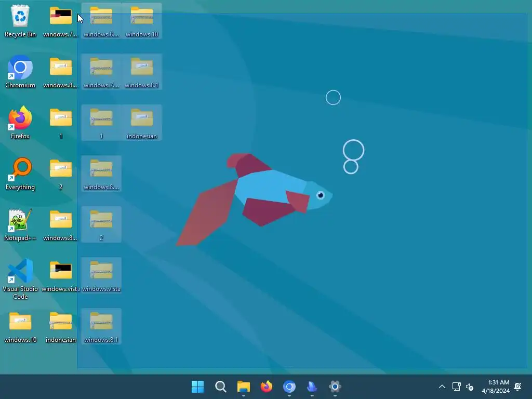Screen dimensions: 532x399
Task: Select the windows.vista folder with black thumbnail
Action: click(60, 275)
